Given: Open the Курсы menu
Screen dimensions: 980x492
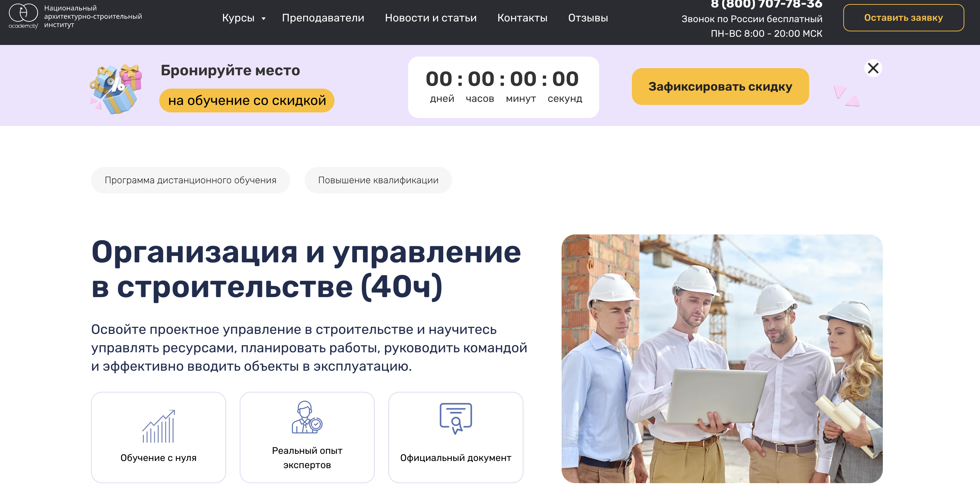Looking at the screenshot, I should point(238,18).
